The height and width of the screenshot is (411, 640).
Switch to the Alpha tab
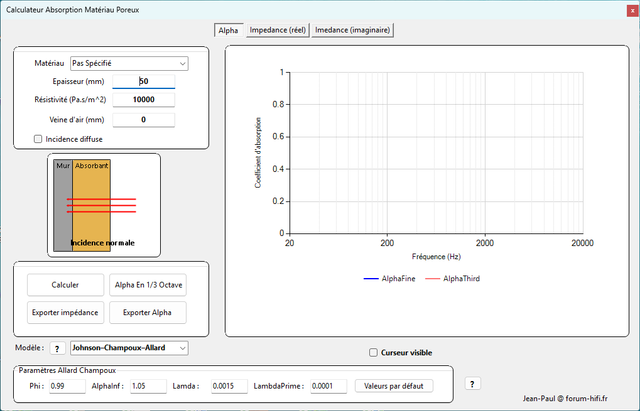(228, 30)
